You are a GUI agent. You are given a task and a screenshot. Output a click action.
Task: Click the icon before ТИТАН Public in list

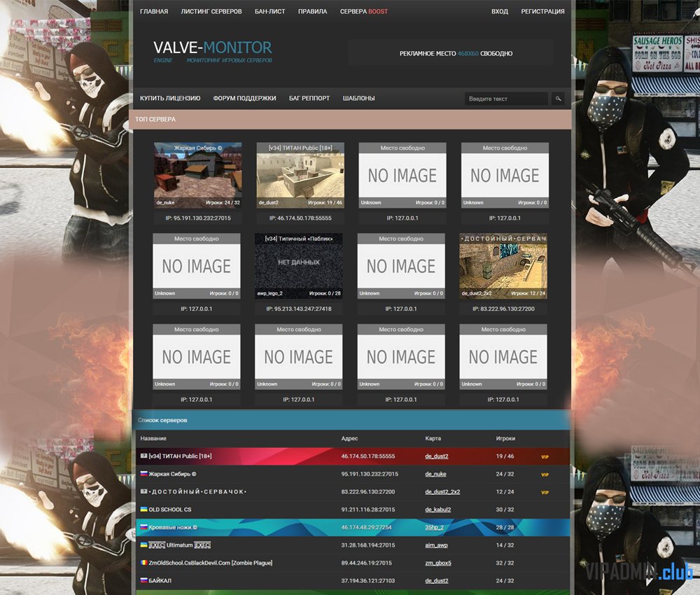pos(143,456)
